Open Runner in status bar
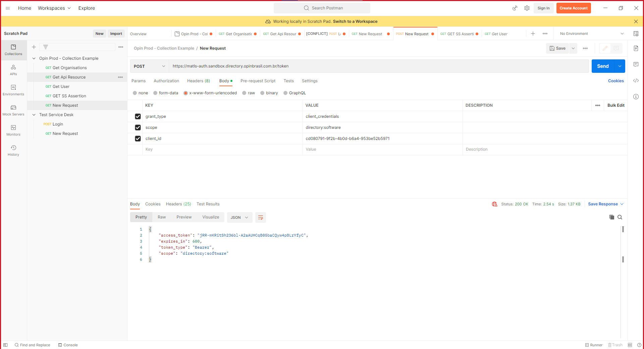This screenshot has width=644, height=349. (594, 345)
